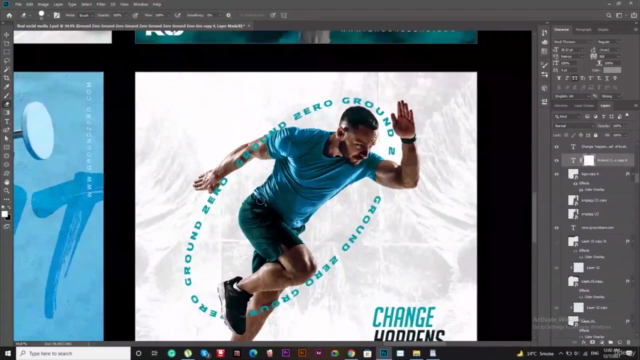Switch to the Paragraph tab

[x=583, y=30]
